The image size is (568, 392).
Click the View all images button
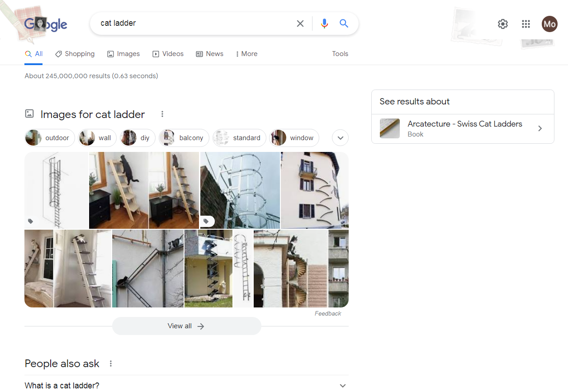[186, 326]
